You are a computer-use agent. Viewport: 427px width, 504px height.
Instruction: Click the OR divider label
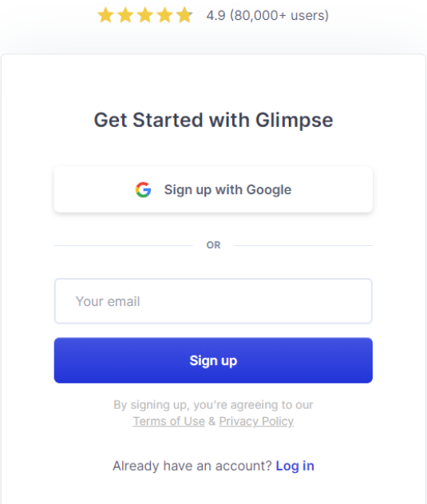coord(213,245)
